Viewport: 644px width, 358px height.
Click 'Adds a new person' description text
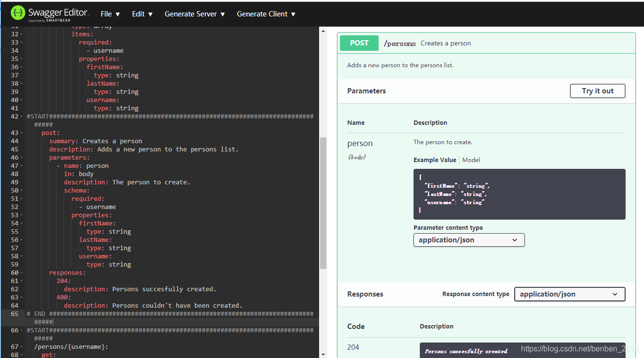[400, 65]
